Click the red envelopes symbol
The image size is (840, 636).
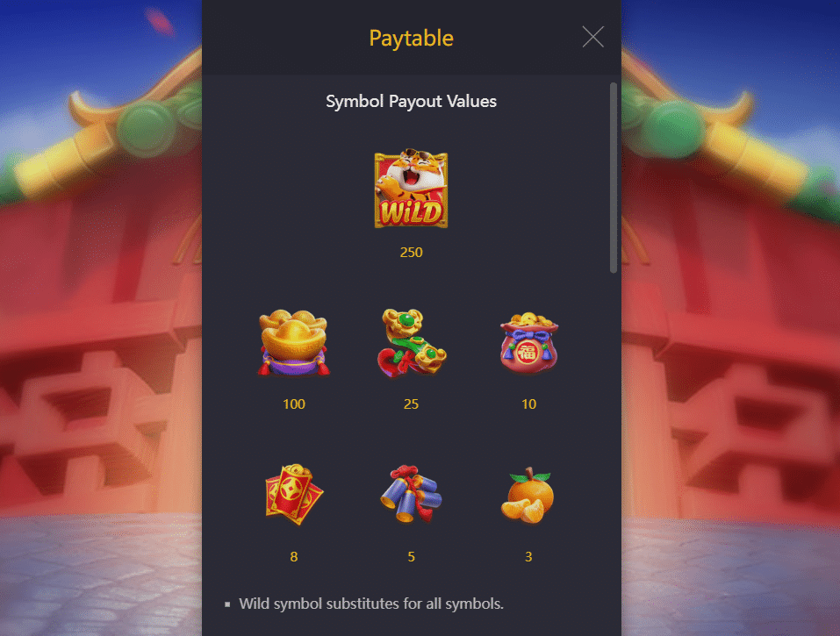(294, 494)
